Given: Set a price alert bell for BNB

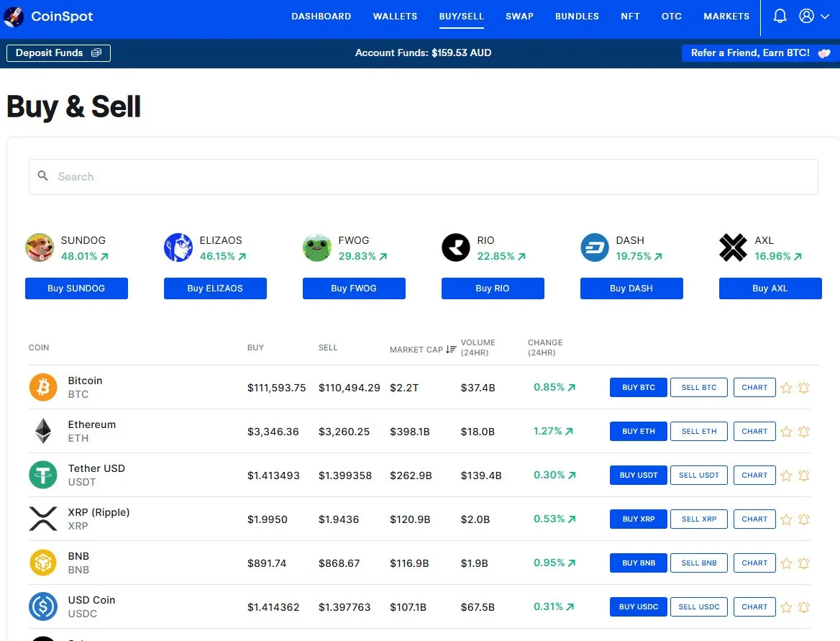Looking at the screenshot, I should (803, 563).
